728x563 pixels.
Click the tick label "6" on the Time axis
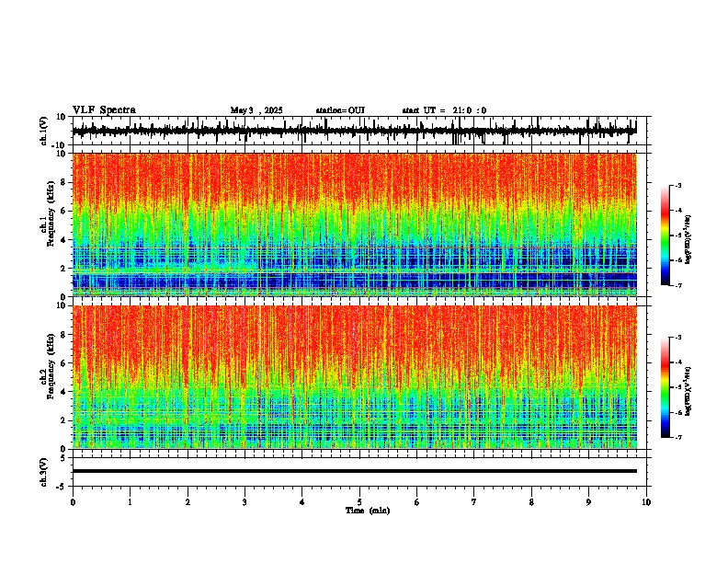pyautogui.click(x=417, y=502)
